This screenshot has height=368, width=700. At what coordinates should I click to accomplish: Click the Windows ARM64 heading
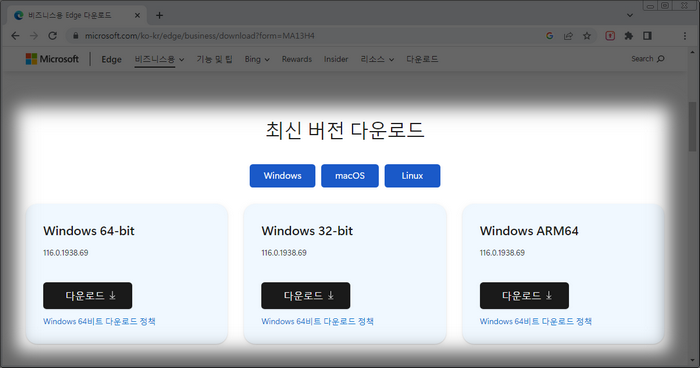529,231
